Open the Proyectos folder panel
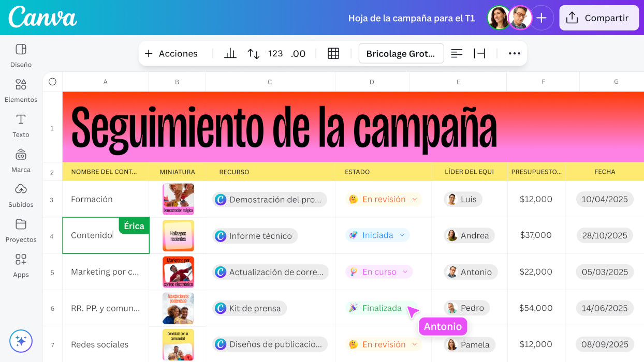644x362 pixels. [21, 231]
